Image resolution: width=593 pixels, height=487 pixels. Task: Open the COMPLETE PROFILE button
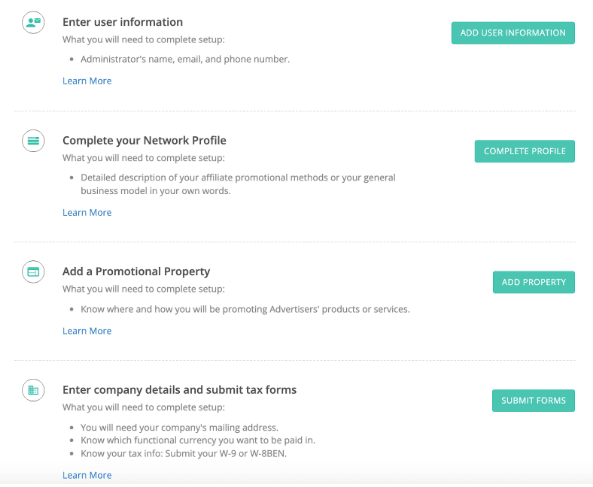click(x=525, y=151)
